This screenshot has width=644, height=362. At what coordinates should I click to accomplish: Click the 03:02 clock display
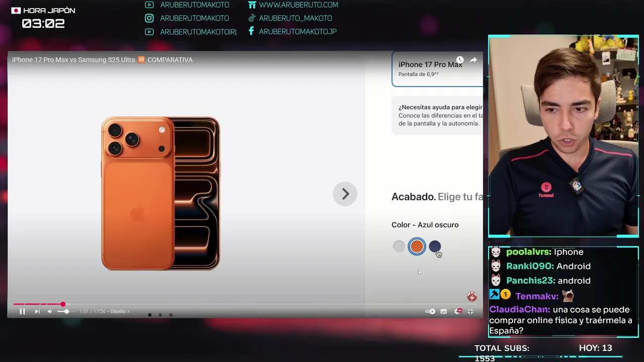(x=43, y=24)
